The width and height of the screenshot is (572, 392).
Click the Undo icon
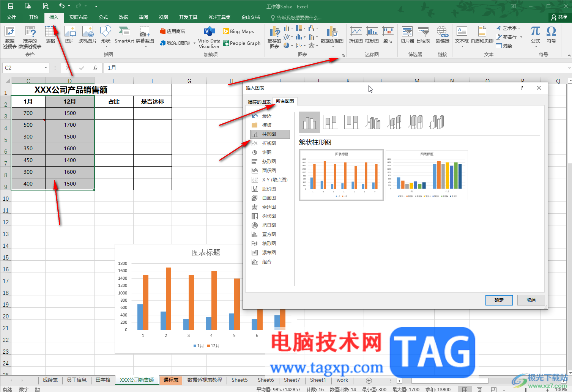click(62, 6)
